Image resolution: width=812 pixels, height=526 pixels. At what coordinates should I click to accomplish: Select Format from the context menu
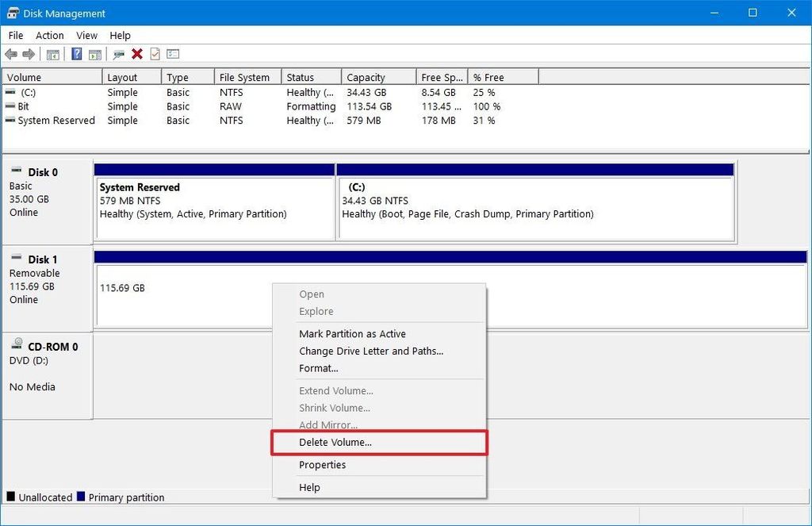[319, 368]
